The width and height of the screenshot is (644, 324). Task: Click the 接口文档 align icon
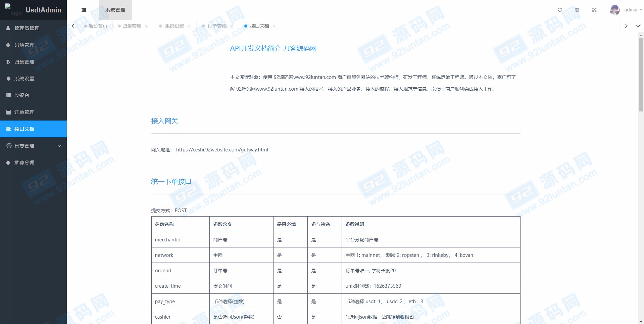[x=8, y=129]
